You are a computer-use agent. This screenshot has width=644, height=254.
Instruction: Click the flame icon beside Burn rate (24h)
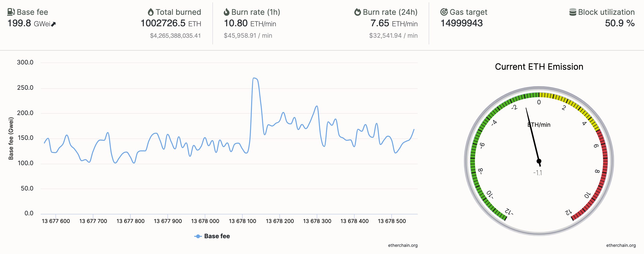pos(357,12)
